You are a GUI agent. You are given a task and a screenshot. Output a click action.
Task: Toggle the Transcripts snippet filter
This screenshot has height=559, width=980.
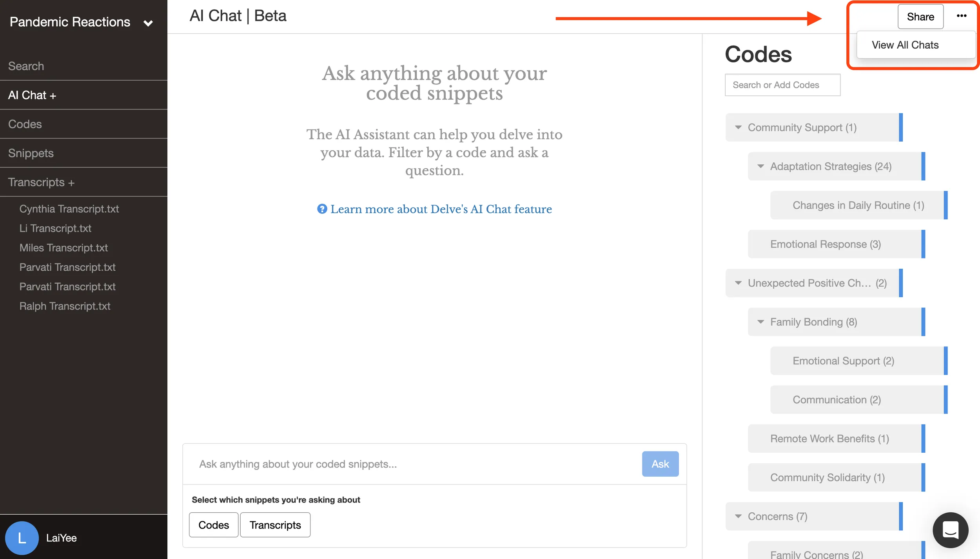tap(275, 525)
